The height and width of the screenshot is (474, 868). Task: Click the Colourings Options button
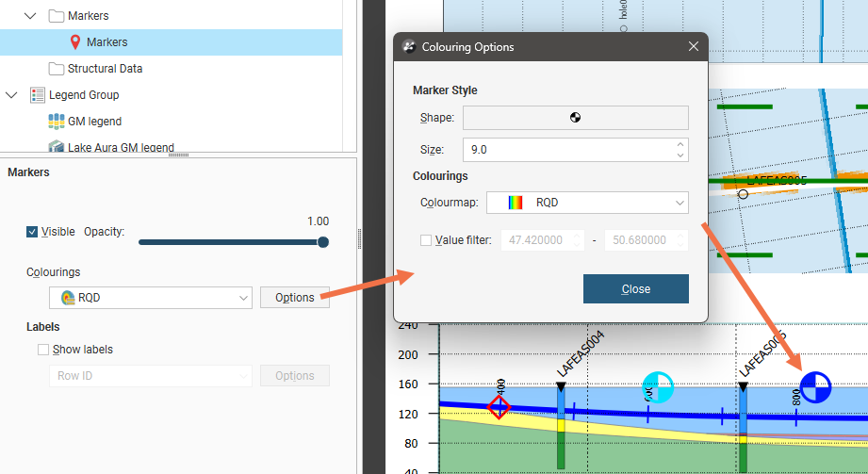click(x=294, y=298)
